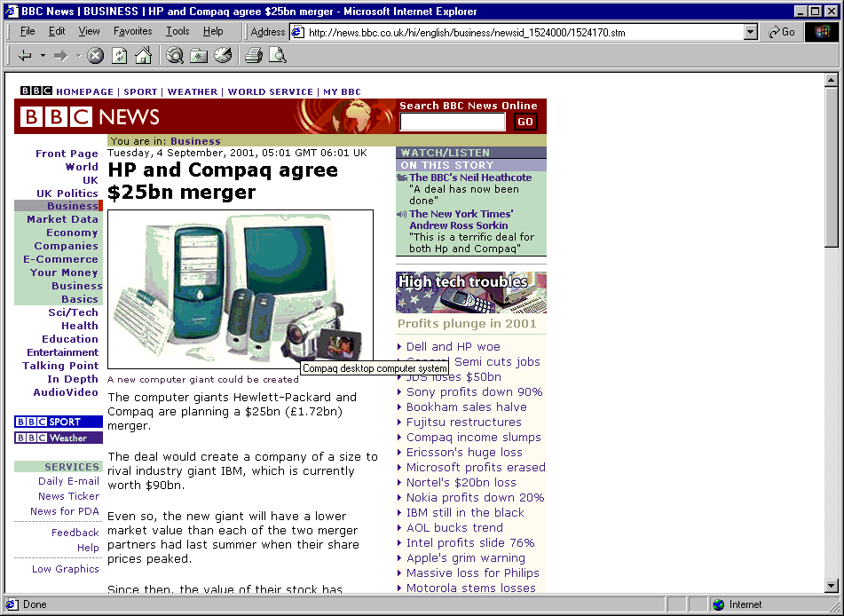Open the Microsoft profits erased story
Viewport: 844px width, 616px height.
pyautogui.click(x=476, y=468)
